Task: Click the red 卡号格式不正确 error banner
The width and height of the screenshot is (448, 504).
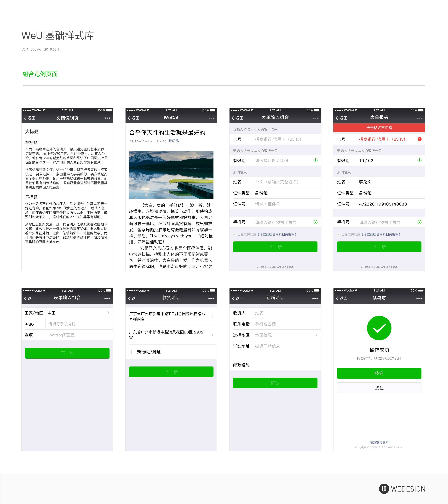Action: [379, 128]
